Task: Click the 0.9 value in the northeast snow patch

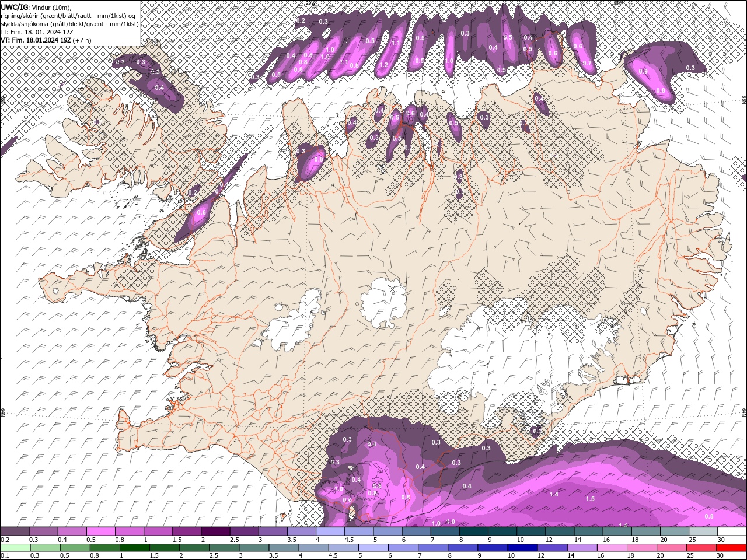Action: pyautogui.click(x=643, y=71)
